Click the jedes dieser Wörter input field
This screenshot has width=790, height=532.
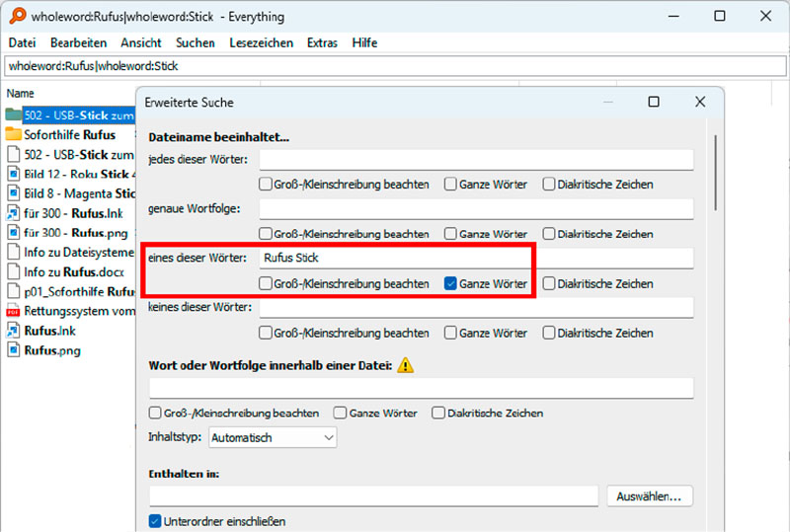point(476,159)
